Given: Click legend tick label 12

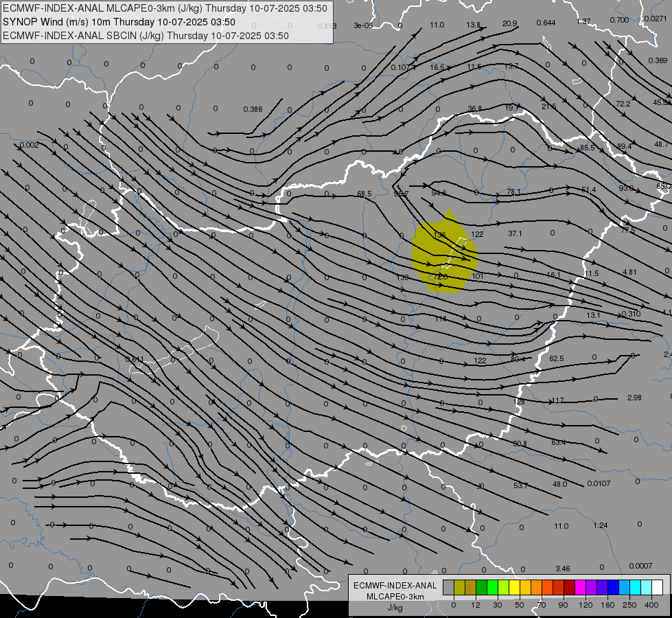Looking at the screenshot, I should coord(475,605).
